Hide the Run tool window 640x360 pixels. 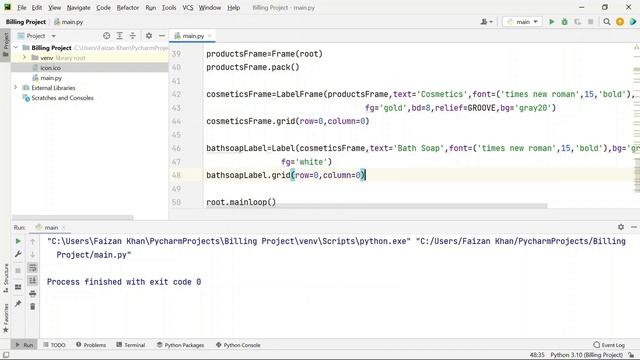pos(634,227)
